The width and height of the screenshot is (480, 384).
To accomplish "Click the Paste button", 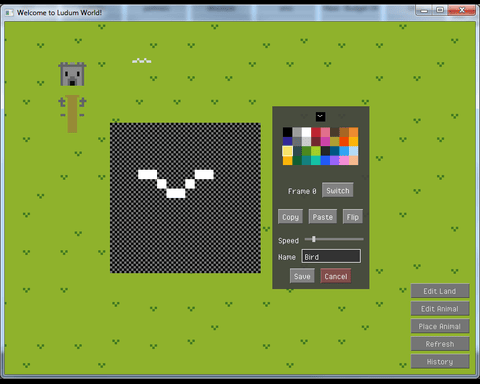I will pyautogui.click(x=323, y=217).
